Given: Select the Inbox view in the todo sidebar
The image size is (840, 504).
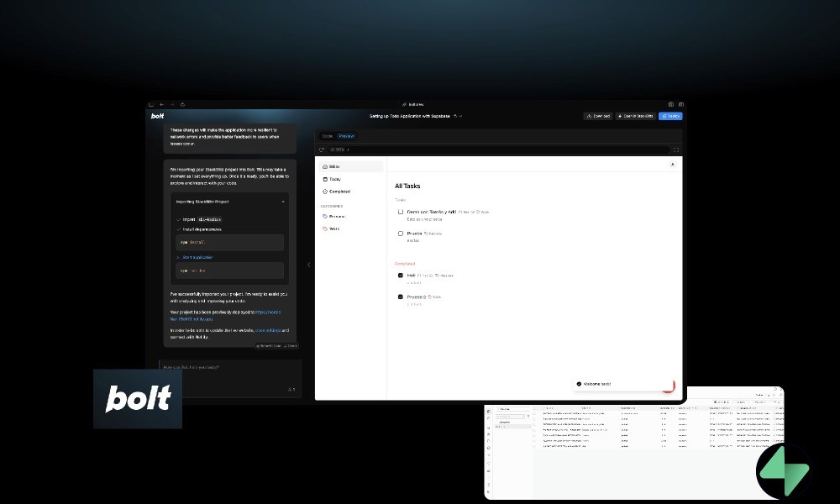Looking at the screenshot, I should [331, 166].
